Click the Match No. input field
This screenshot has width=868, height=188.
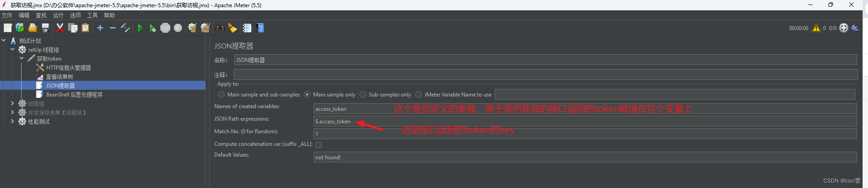(x=585, y=134)
